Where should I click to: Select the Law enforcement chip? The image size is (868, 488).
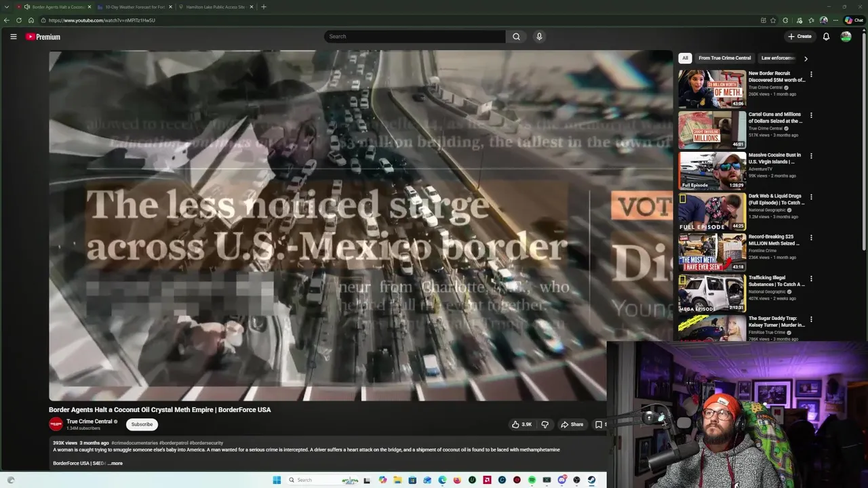(x=777, y=58)
